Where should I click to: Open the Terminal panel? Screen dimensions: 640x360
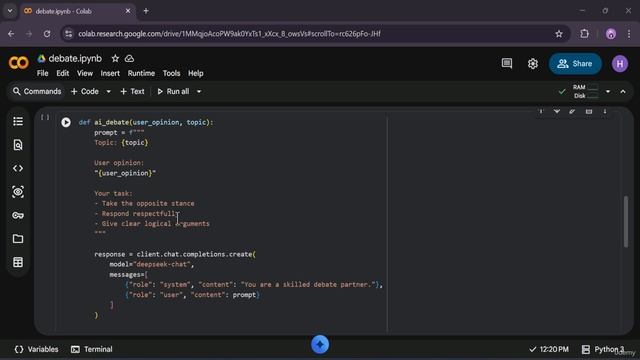[92, 349]
